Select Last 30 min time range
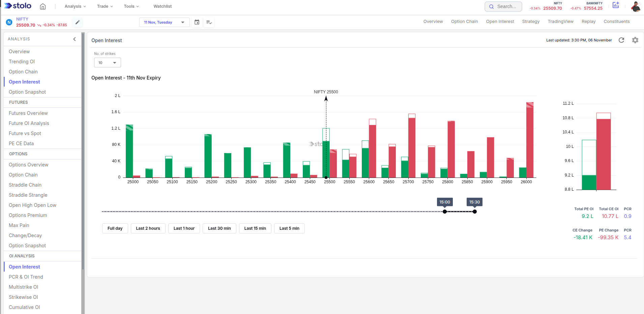The height and width of the screenshot is (314, 644). pyautogui.click(x=219, y=228)
